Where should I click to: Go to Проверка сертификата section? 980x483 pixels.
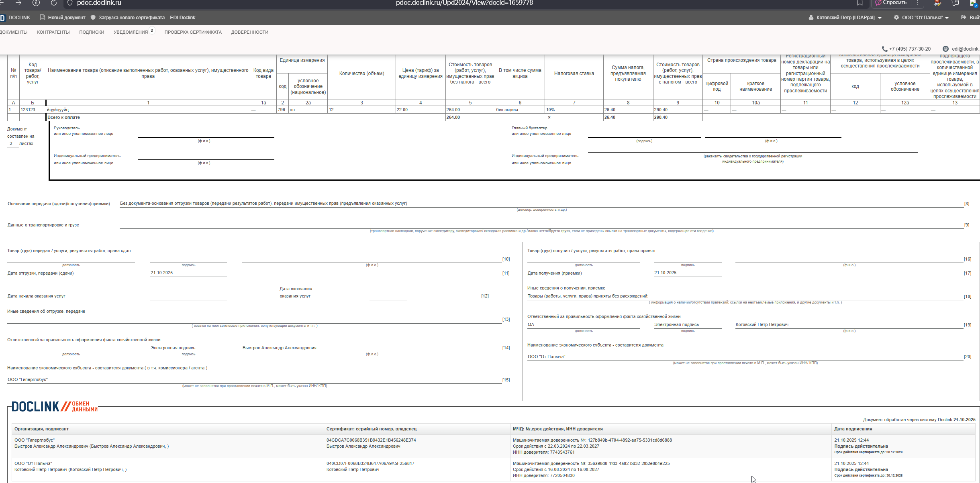[193, 32]
